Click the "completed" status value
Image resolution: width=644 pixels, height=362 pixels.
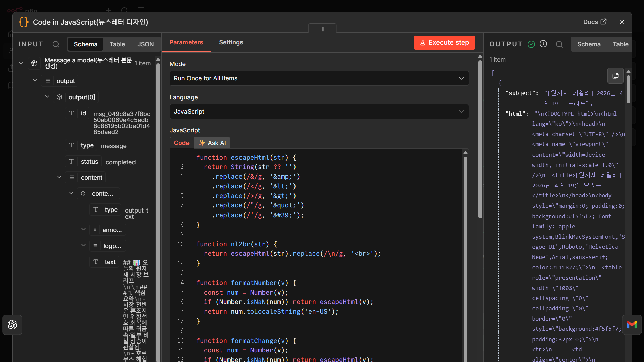coord(120,162)
